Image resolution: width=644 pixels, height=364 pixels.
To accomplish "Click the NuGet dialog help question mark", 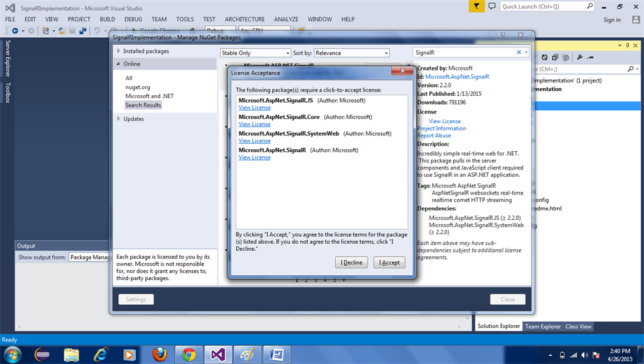I will point(502,35).
